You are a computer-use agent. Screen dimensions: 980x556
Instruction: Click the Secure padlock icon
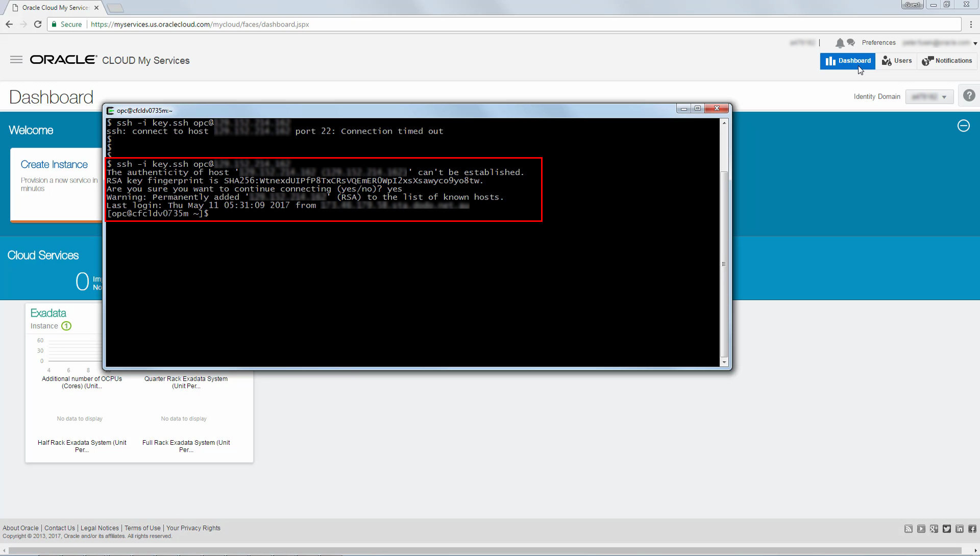click(x=54, y=24)
